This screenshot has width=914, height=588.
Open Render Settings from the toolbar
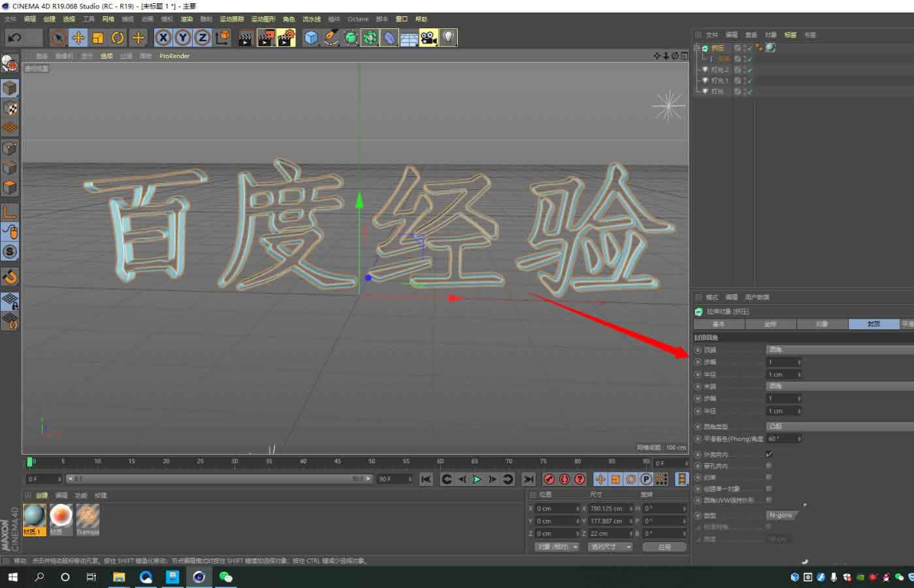coord(286,37)
